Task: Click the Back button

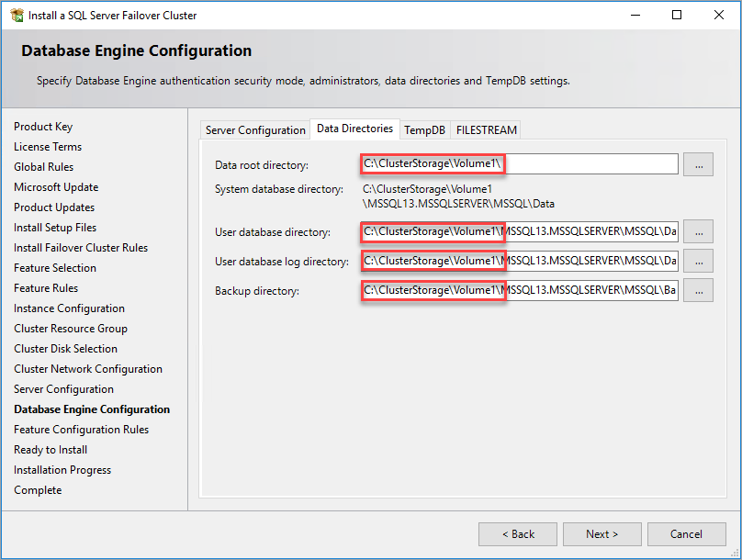Action: 517,533
